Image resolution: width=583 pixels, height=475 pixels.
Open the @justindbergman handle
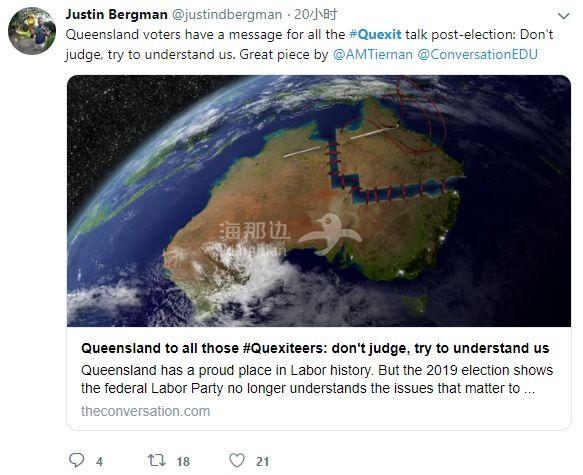pyautogui.click(x=227, y=14)
